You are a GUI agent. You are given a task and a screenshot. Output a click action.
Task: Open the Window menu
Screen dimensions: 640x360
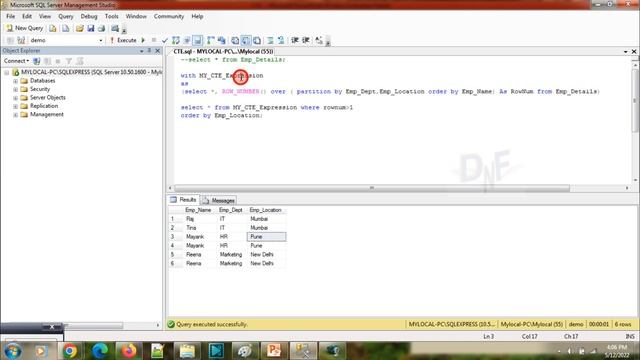tap(136, 16)
